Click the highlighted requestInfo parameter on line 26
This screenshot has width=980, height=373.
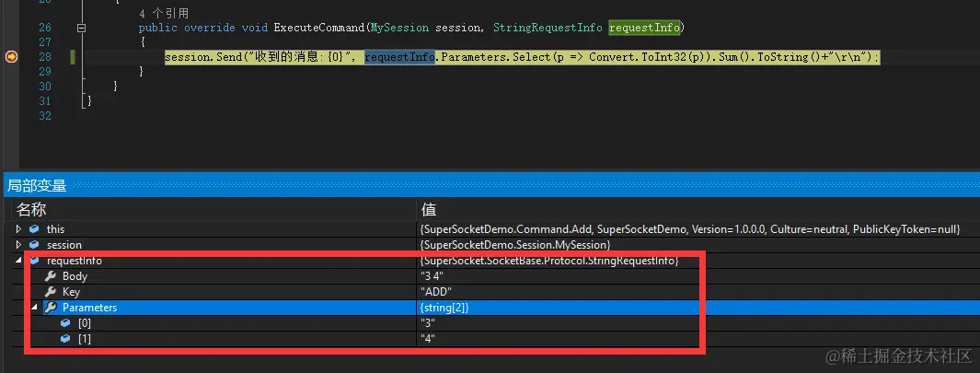(645, 28)
